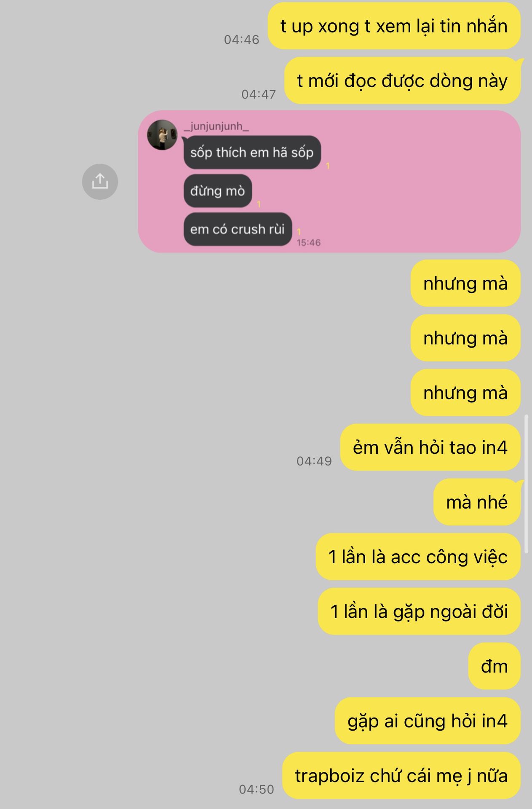
Task: Select the first 'nhưng mà' message
Action: pyautogui.click(x=466, y=283)
